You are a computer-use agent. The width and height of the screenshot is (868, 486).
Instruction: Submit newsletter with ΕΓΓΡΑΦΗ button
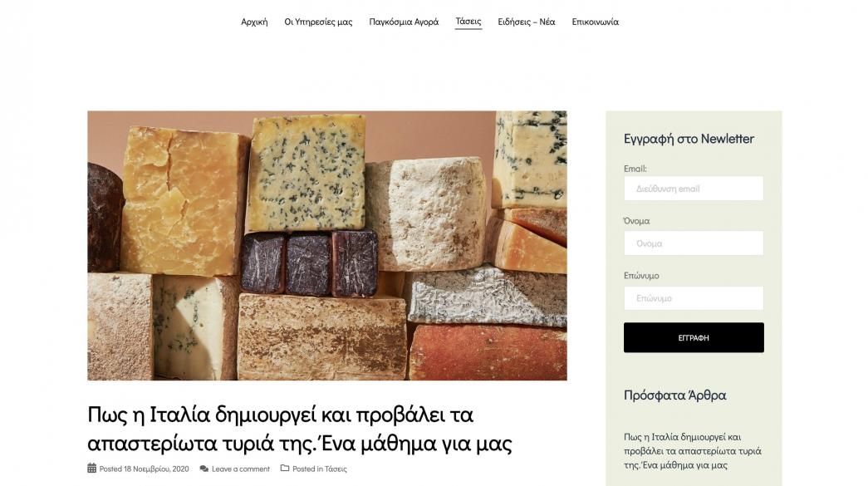(x=694, y=337)
